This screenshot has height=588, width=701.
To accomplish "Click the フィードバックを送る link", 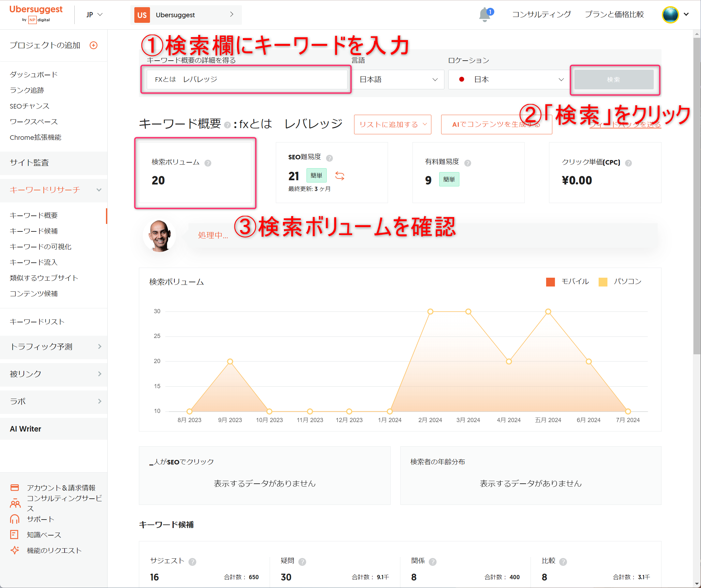I will tap(625, 125).
